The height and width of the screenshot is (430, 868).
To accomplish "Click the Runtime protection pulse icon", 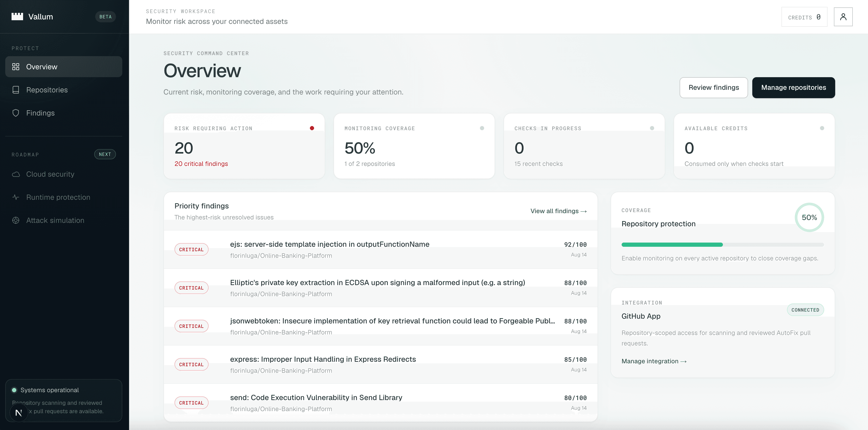I will 15,197.
